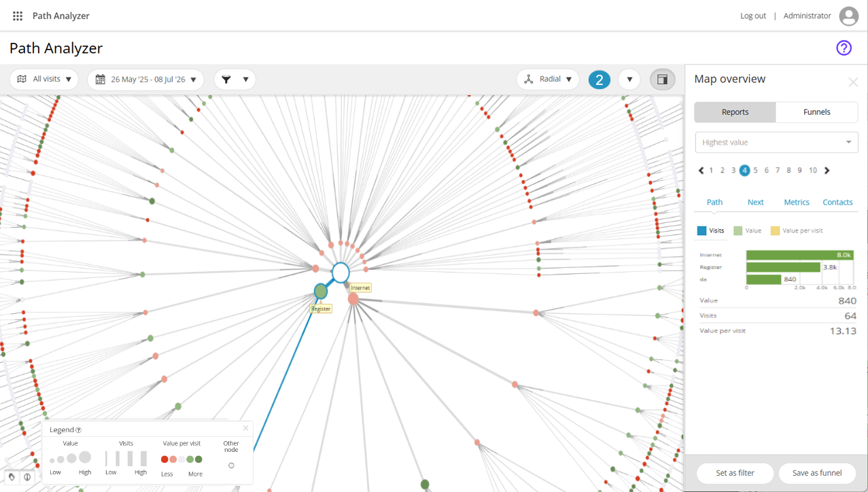Click the radial layout tree icon
The image size is (868, 492).
[529, 80]
